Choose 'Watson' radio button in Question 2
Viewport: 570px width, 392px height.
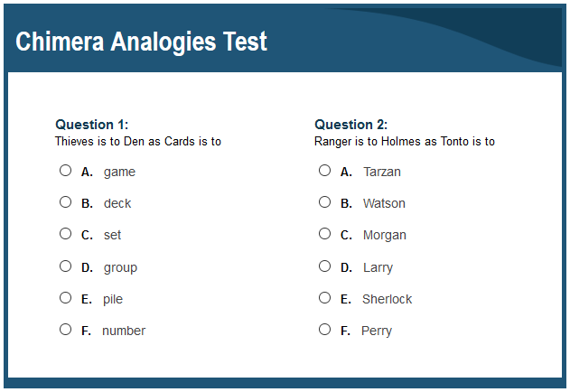tap(324, 201)
